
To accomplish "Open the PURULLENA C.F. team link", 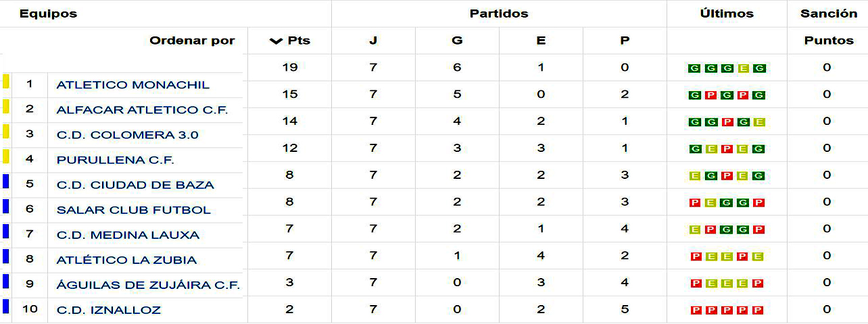I will pos(116,160).
